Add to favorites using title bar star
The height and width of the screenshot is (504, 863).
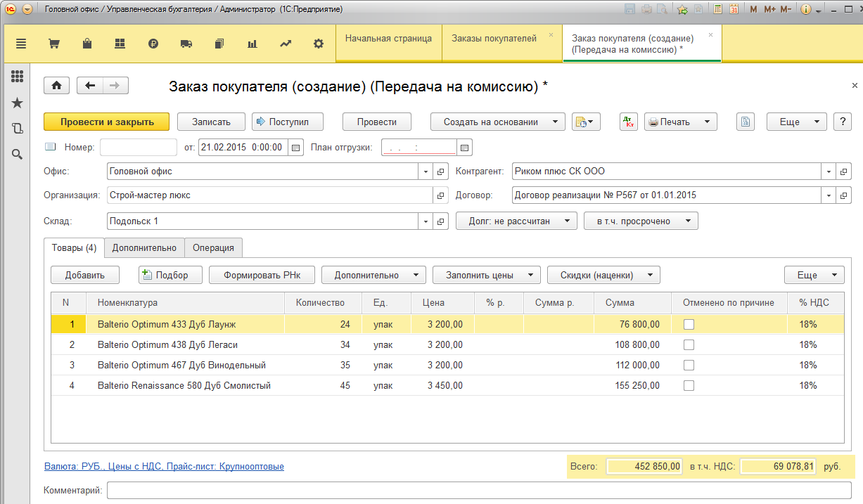point(682,10)
